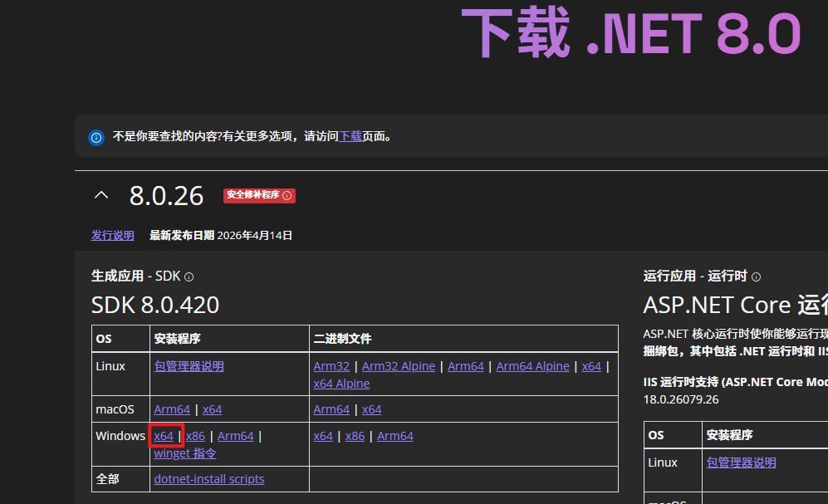The image size is (828, 504).
Task: Download Windows x64 binary
Action: click(323, 436)
